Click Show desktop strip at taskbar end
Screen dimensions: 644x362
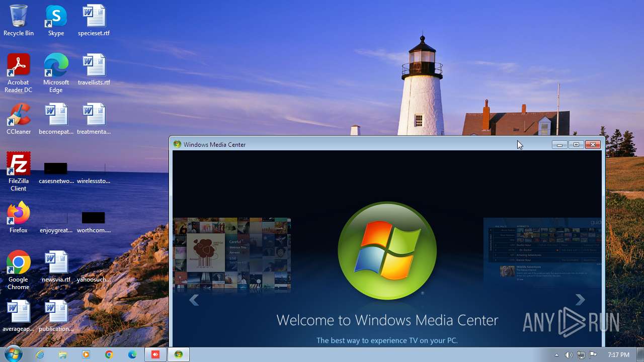coord(640,354)
